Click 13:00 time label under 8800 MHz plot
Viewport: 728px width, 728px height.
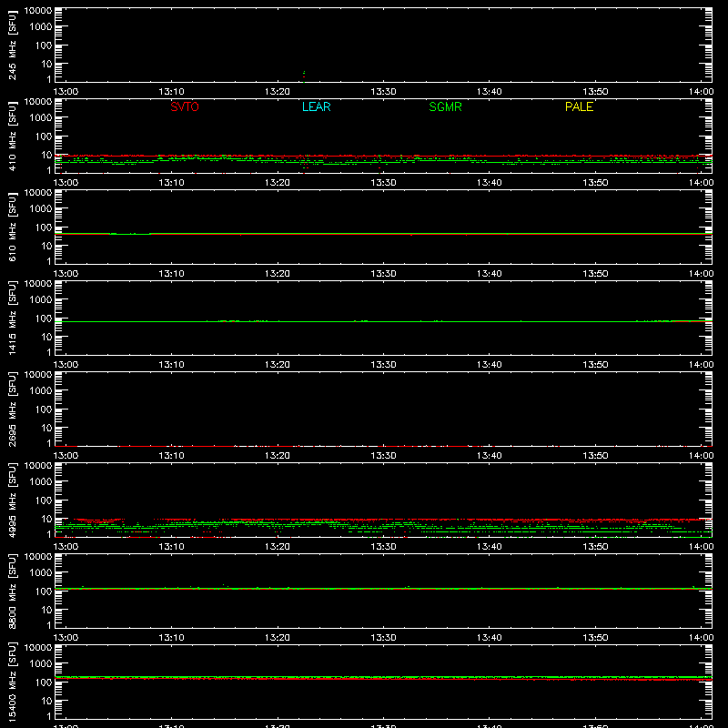66,638
